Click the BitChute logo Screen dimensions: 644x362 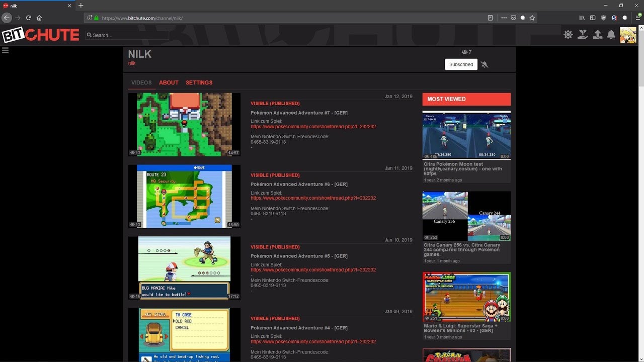coord(40,35)
